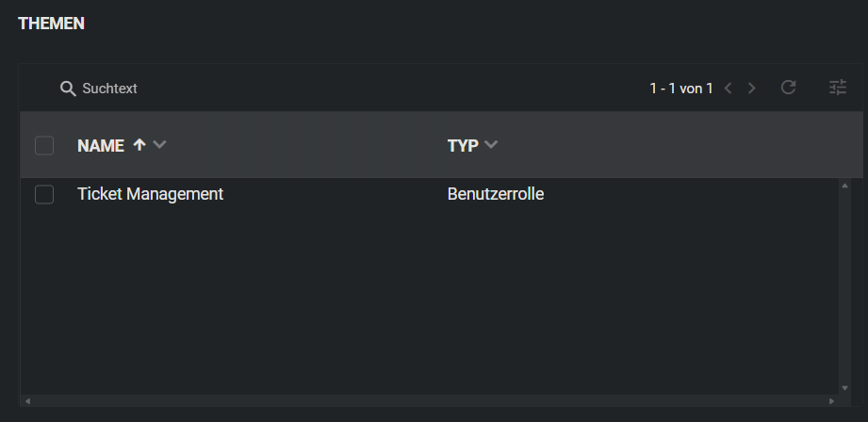Refresh the Themen table
The width and height of the screenshot is (868, 422).
click(x=789, y=88)
